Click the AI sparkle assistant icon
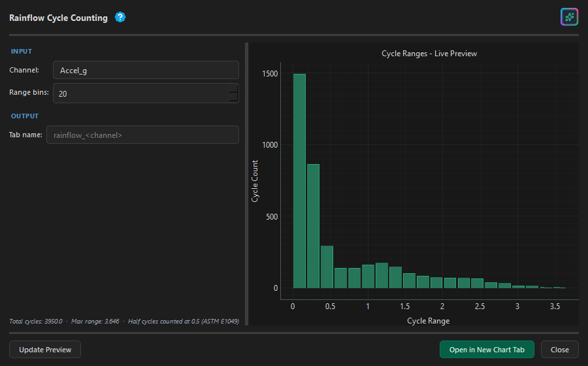588x366 pixels. click(x=569, y=17)
